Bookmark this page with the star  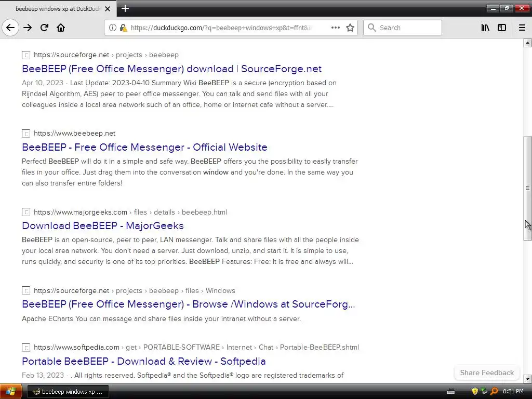tap(350, 28)
